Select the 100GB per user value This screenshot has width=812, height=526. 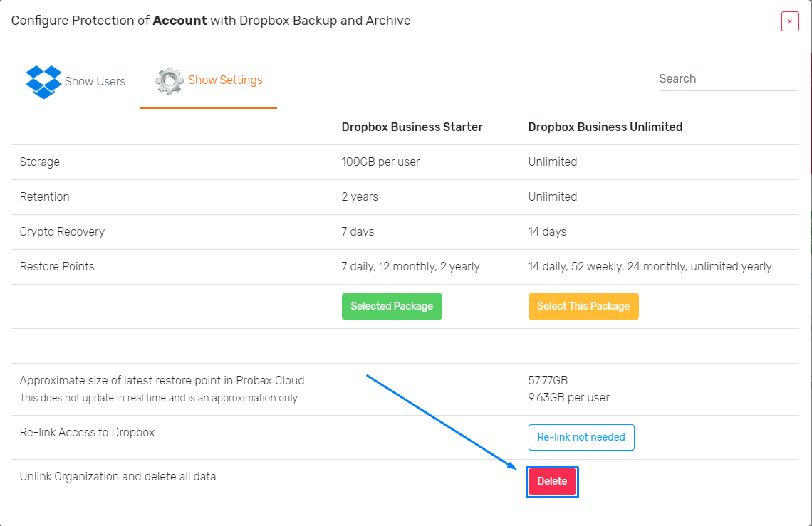380,162
